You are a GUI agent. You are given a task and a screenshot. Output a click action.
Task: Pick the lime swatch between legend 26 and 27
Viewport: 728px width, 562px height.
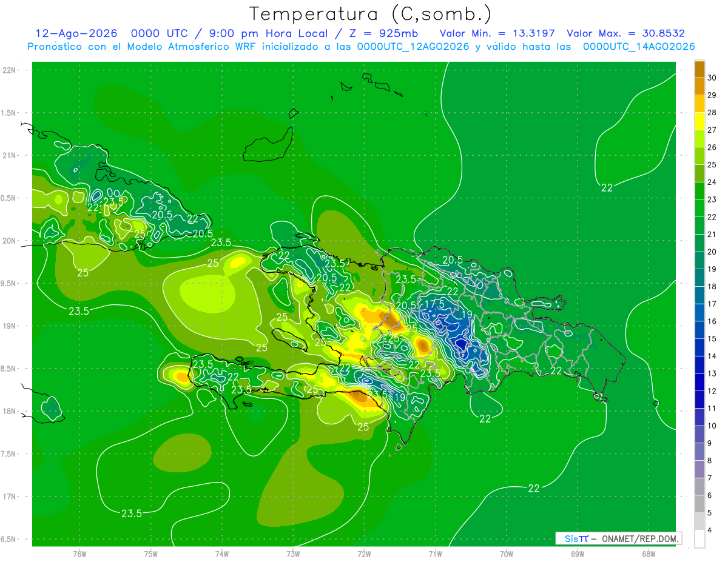(699, 139)
